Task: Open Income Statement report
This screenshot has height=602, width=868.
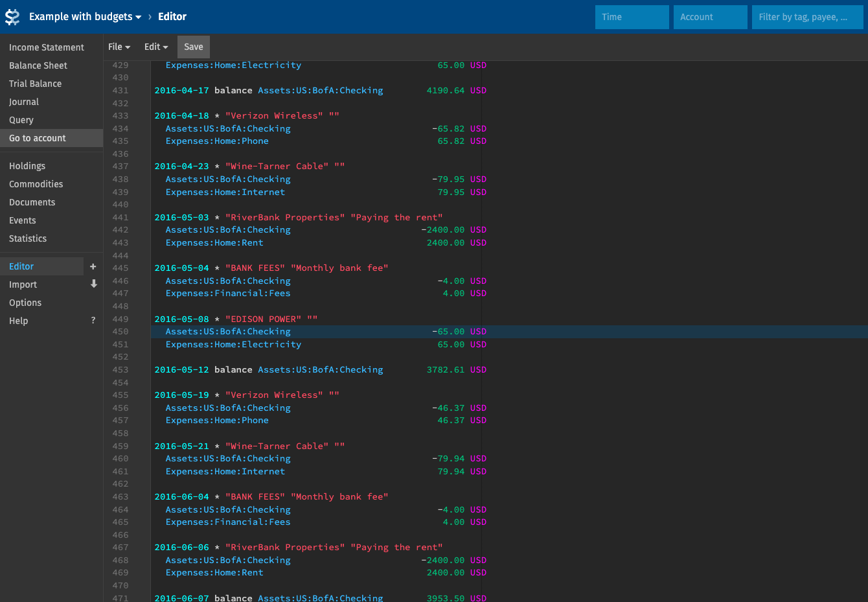Action: [47, 47]
